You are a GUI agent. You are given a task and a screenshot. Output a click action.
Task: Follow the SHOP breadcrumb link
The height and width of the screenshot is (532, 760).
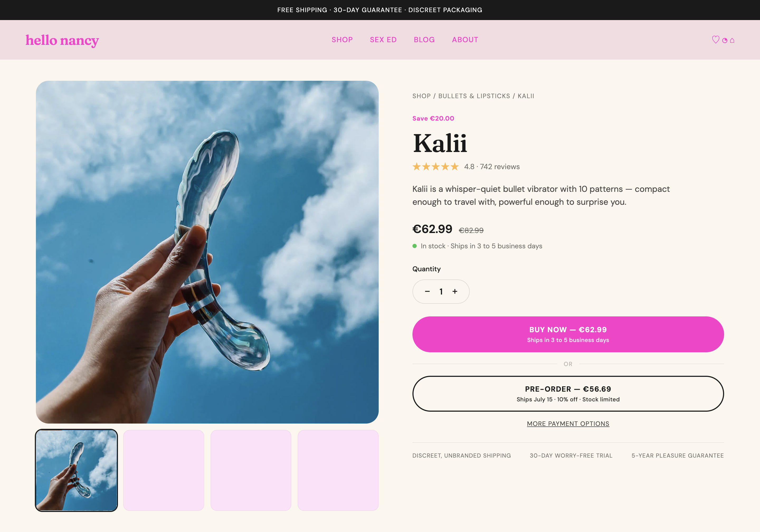pos(421,96)
